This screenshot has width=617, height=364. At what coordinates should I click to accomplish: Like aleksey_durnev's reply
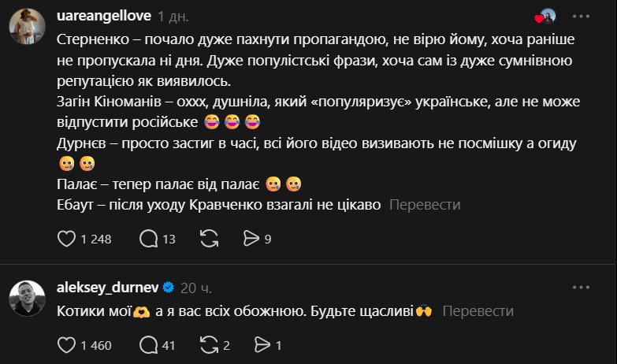click(68, 344)
